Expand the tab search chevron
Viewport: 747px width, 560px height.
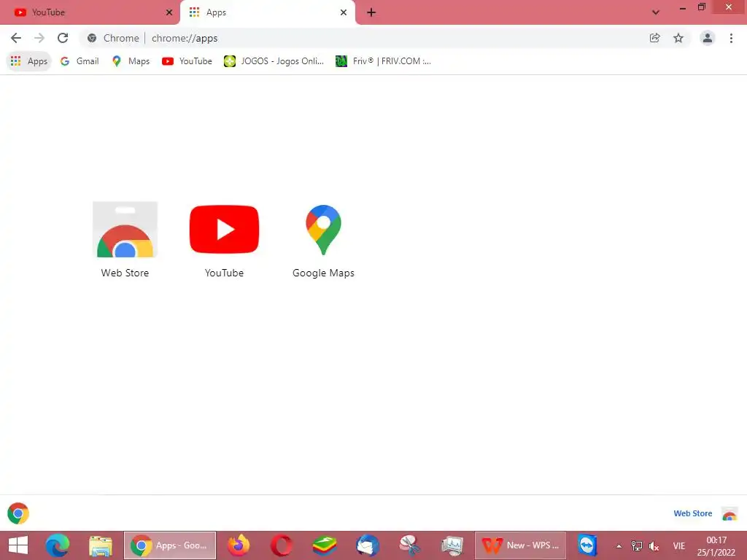pyautogui.click(x=656, y=12)
